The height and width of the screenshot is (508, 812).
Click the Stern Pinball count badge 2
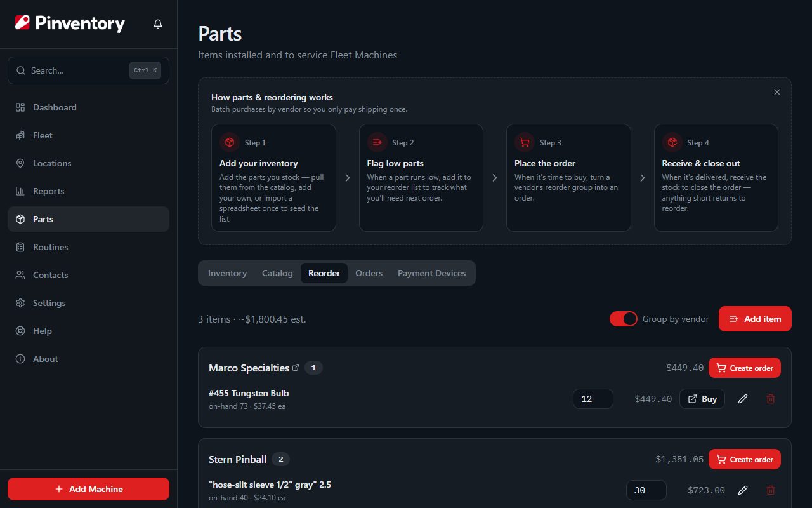[280, 459]
